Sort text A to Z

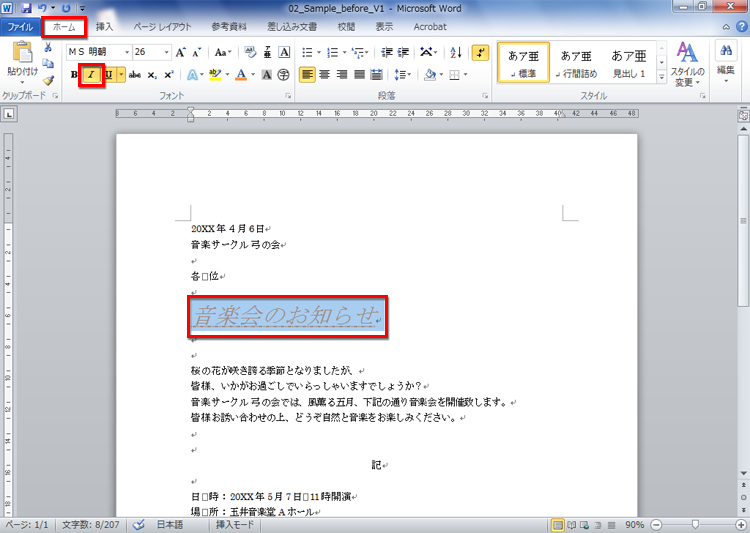456,52
